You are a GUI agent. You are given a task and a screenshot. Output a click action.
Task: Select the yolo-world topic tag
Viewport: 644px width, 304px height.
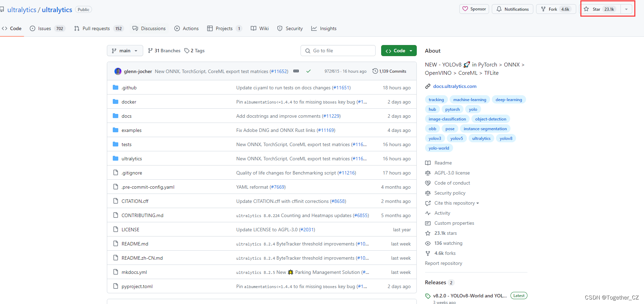click(439, 148)
